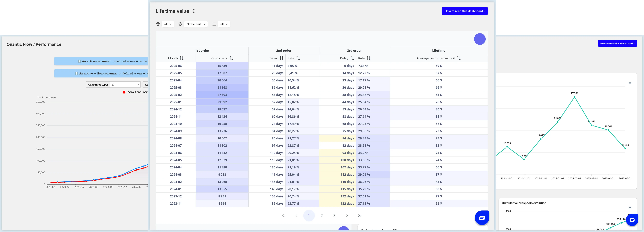Click How to read this dashboard in right window
The height and width of the screenshot is (232, 644).
click(x=617, y=43)
